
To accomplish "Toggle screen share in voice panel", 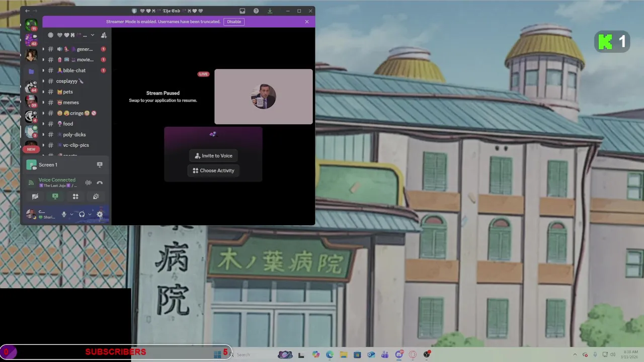I will [55, 197].
